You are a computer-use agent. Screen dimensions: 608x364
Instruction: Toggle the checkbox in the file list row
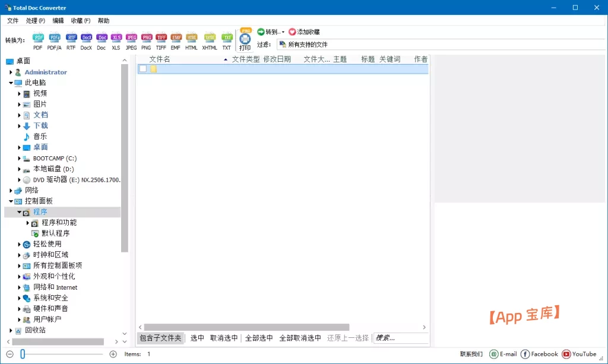click(x=142, y=68)
